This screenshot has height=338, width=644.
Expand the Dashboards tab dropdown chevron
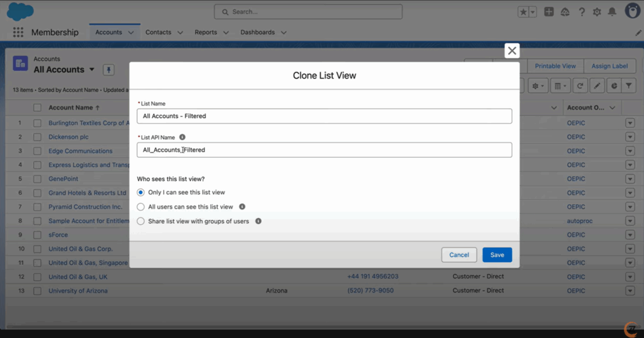point(284,33)
